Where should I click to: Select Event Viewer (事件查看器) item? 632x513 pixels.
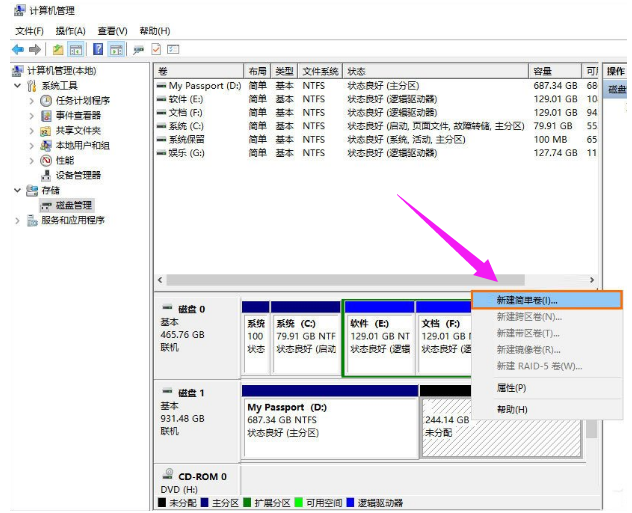tap(78, 116)
